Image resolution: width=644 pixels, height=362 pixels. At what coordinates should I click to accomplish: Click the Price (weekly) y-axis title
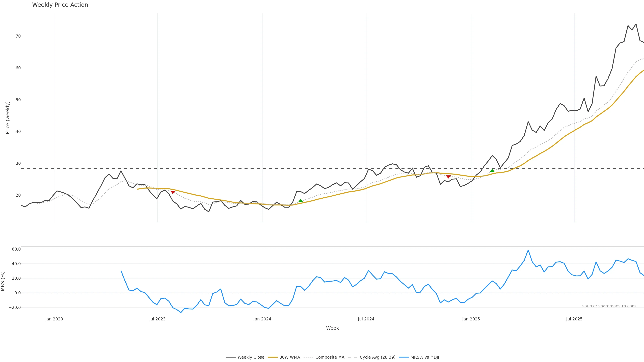coord(8,118)
